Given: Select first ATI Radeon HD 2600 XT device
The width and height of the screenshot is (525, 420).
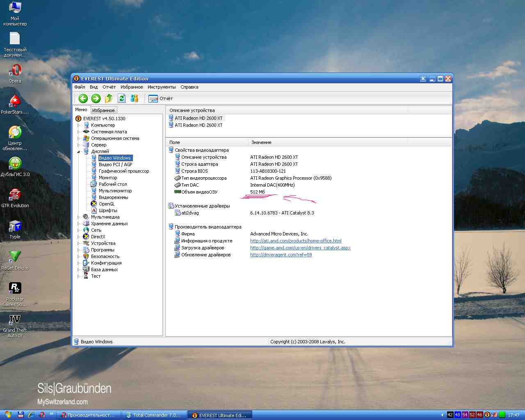Looking at the screenshot, I should [x=199, y=118].
